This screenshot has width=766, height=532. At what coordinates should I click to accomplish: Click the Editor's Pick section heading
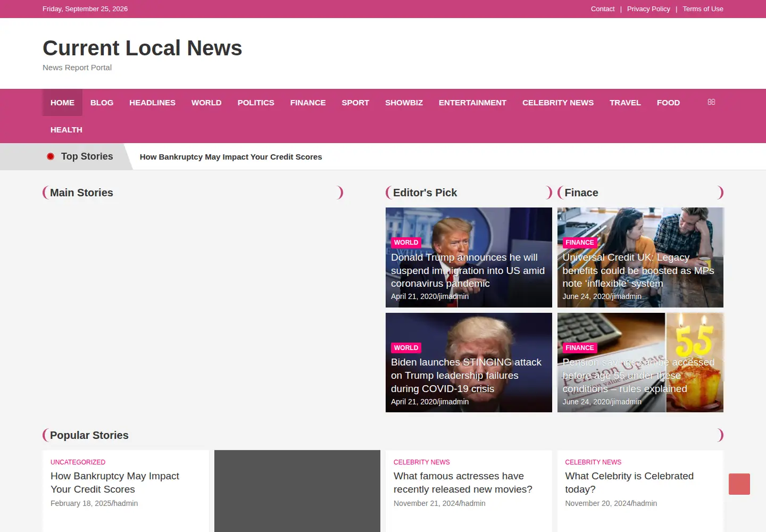pyautogui.click(x=425, y=193)
